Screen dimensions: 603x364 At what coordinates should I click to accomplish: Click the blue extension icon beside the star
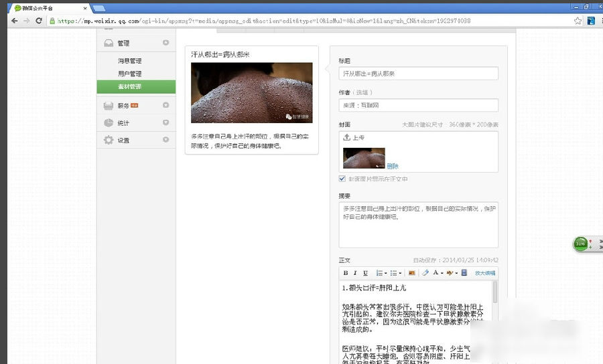591,21
